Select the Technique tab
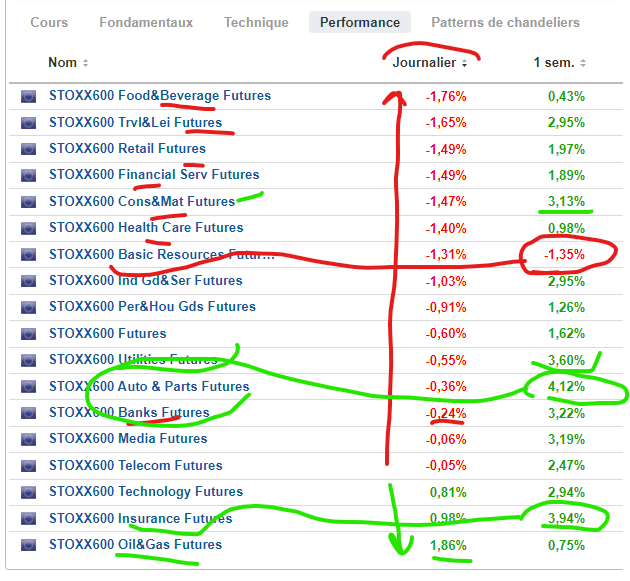 [x=256, y=22]
